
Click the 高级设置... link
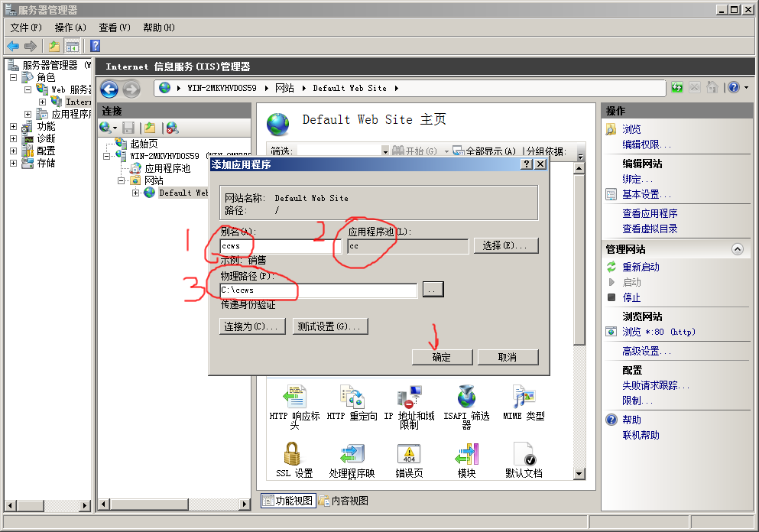point(646,351)
